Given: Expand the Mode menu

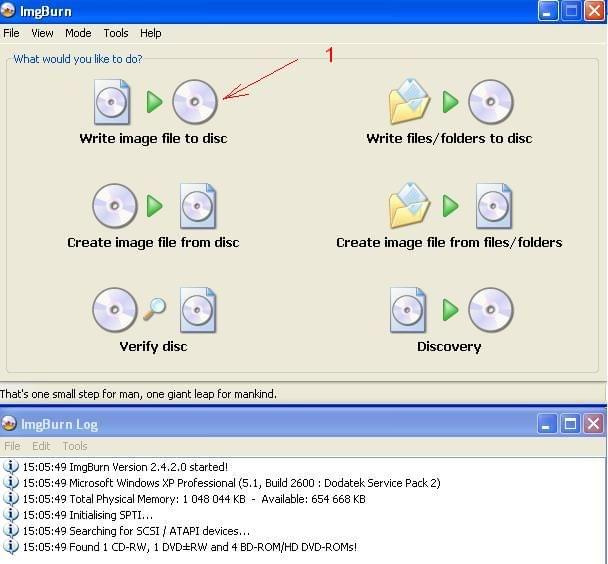Looking at the screenshot, I should pyautogui.click(x=78, y=33).
